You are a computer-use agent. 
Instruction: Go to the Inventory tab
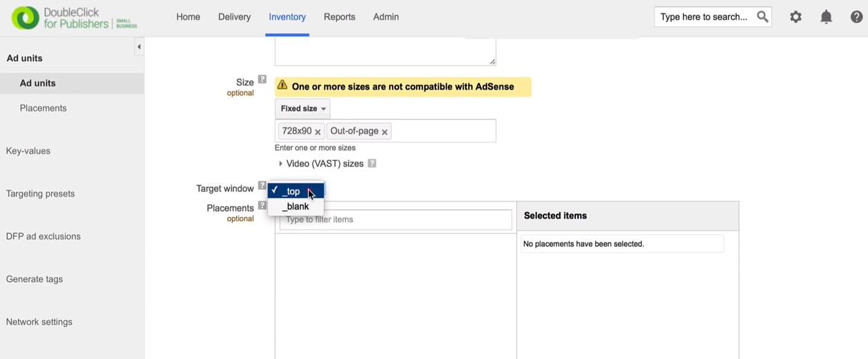tap(287, 17)
